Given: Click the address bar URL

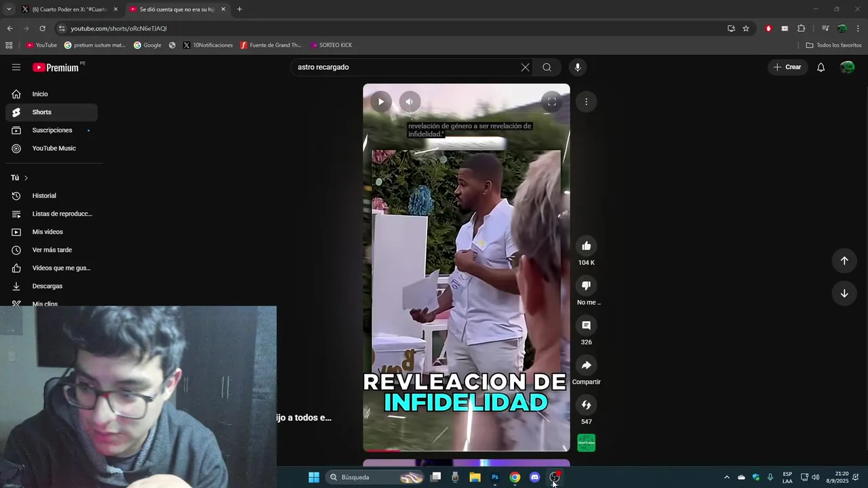Looking at the screenshot, I should tap(119, 28).
